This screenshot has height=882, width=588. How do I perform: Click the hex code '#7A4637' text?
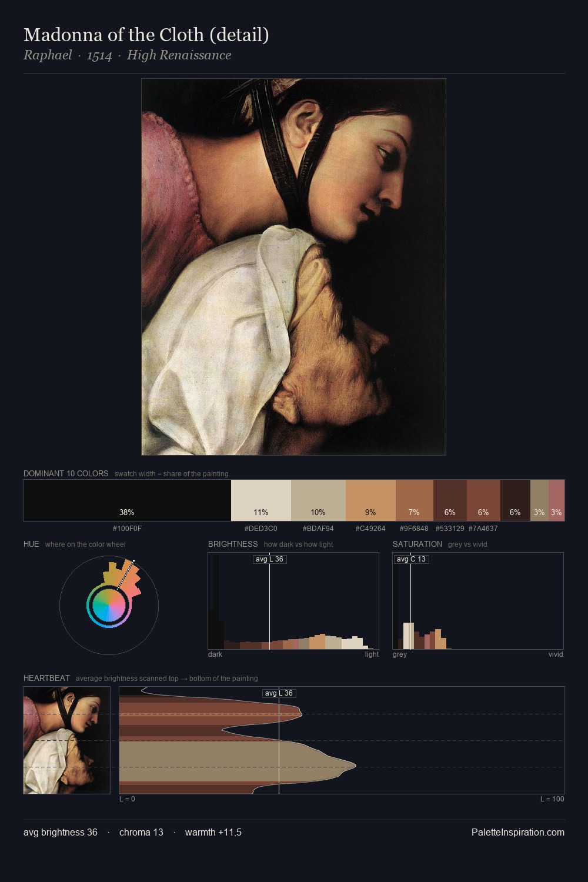483,529
